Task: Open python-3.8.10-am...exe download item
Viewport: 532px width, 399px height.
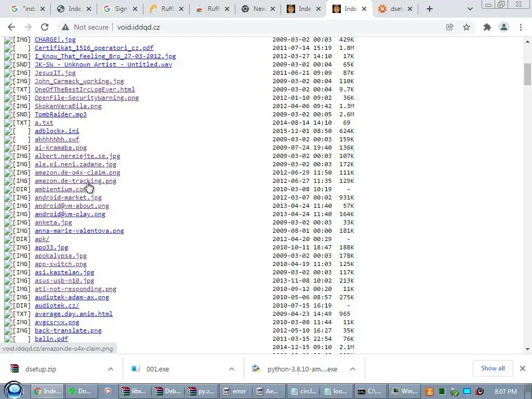Action: (x=302, y=369)
